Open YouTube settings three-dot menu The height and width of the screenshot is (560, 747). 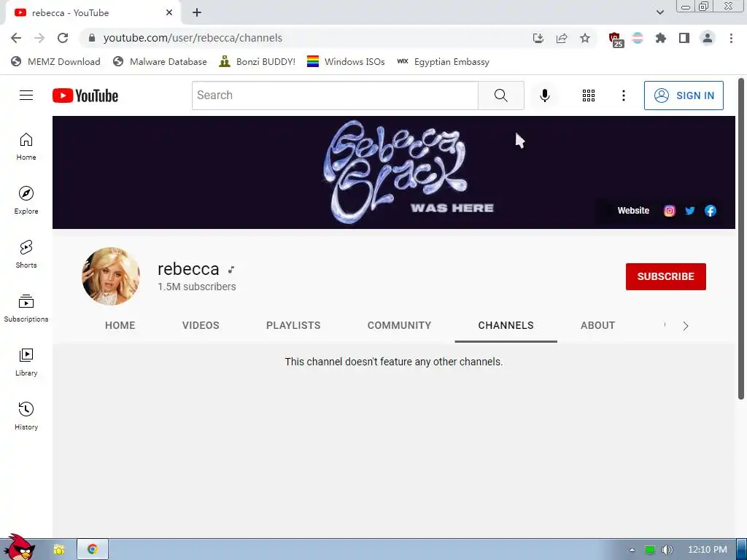click(623, 96)
